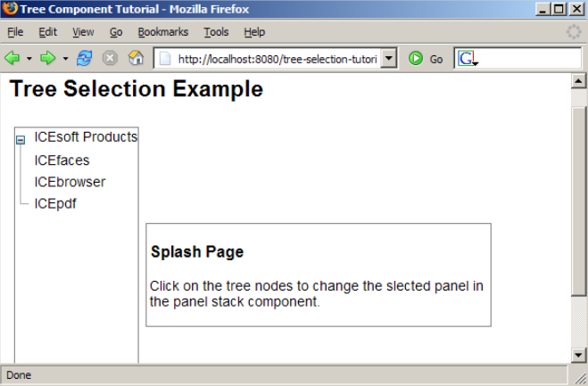
Task: Open the Back history dropdown arrow
Action: [29, 59]
